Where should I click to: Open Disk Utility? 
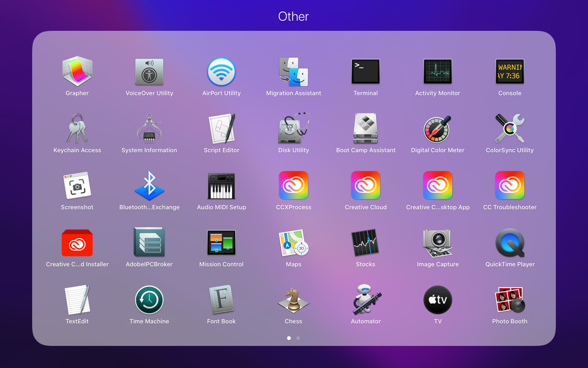294,129
